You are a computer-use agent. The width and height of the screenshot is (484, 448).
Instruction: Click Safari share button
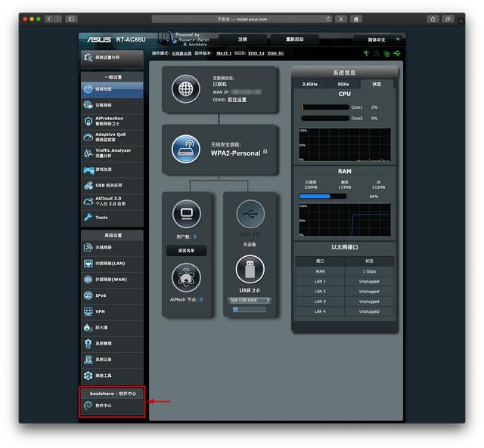click(x=433, y=19)
